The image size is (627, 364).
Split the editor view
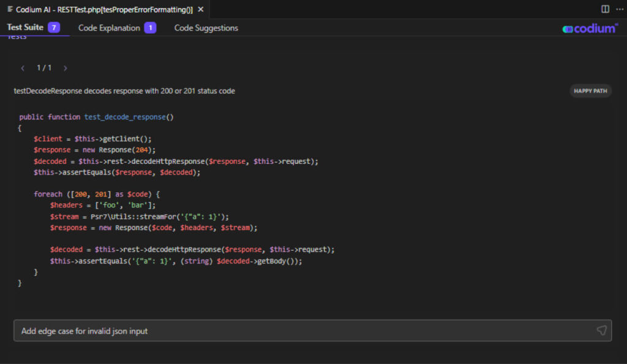[605, 9]
